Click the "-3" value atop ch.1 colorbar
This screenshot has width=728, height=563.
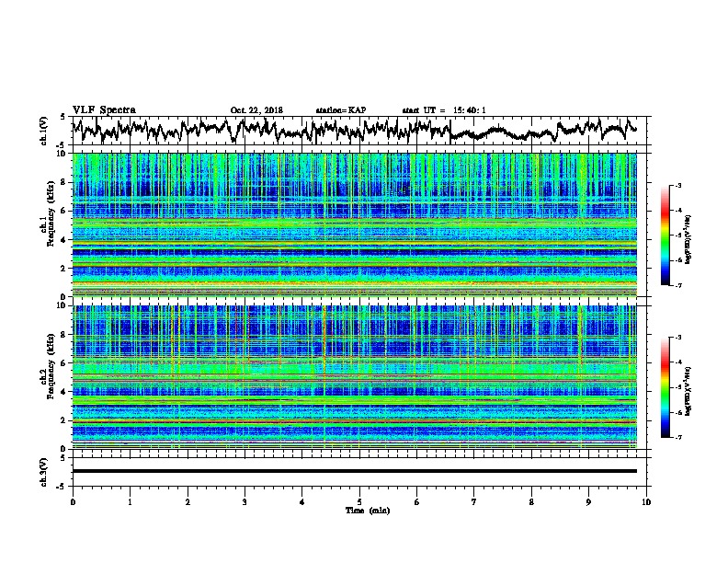[x=677, y=185]
